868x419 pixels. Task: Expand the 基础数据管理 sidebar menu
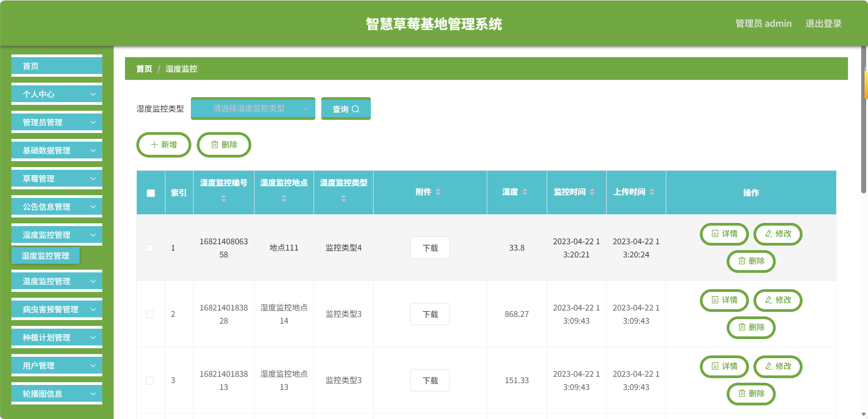point(57,150)
